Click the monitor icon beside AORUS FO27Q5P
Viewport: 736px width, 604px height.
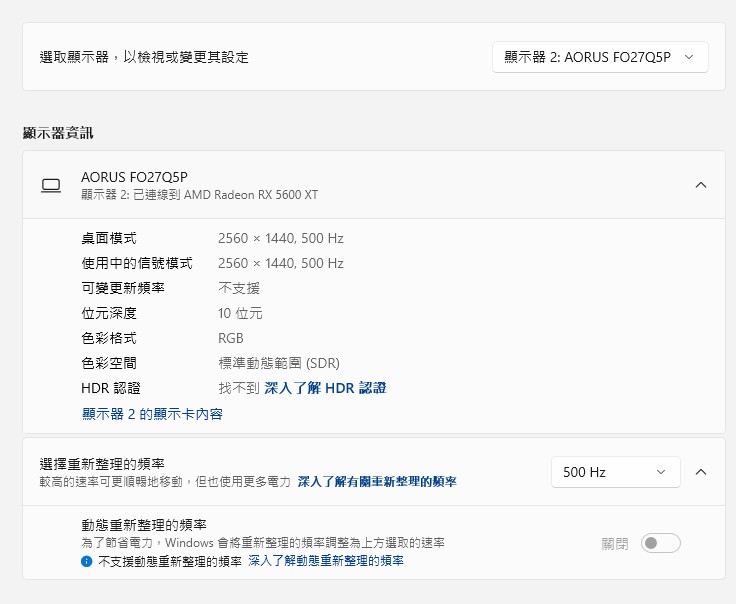[51, 185]
